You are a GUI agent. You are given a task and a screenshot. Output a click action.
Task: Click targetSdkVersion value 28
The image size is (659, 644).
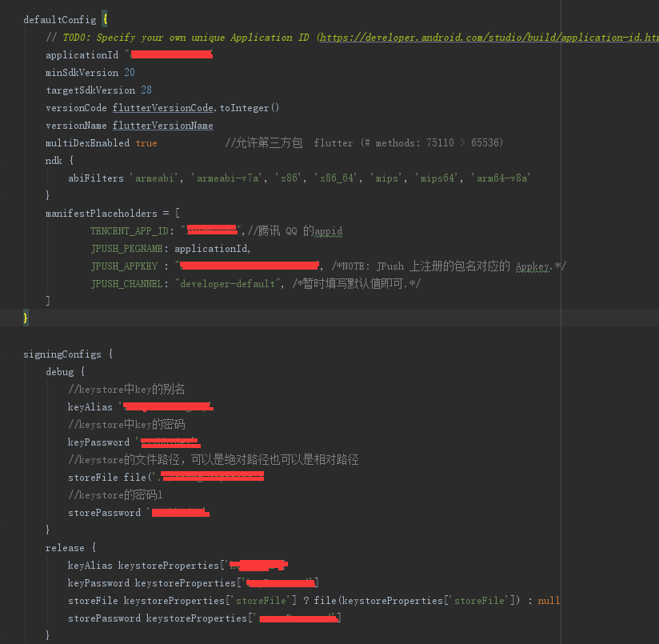pyautogui.click(x=146, y=90)
